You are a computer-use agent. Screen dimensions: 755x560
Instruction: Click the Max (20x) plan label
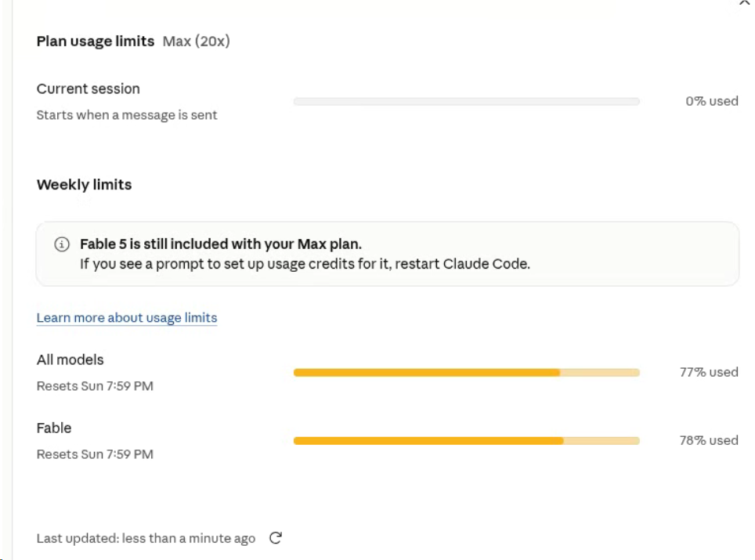point(196,42)
